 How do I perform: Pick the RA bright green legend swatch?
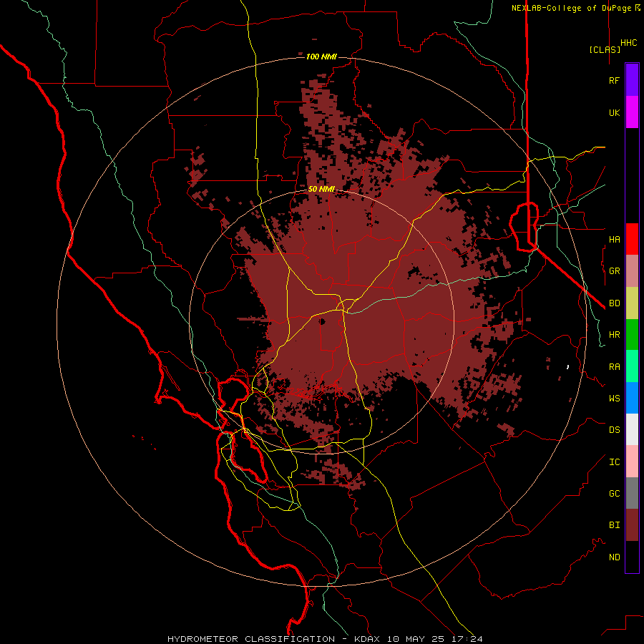tap(632, 366)
